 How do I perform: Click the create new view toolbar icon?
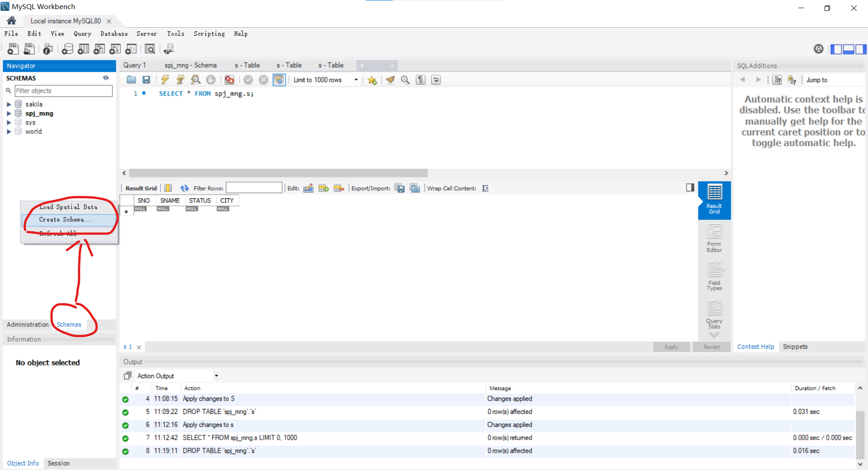(x=100, y=49)
